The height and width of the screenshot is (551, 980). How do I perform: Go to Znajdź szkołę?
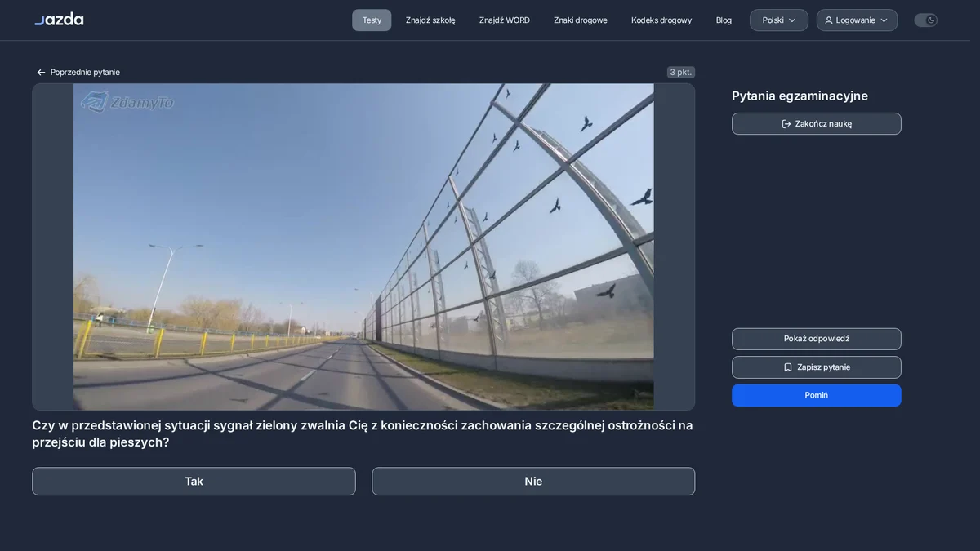point(430,20)
